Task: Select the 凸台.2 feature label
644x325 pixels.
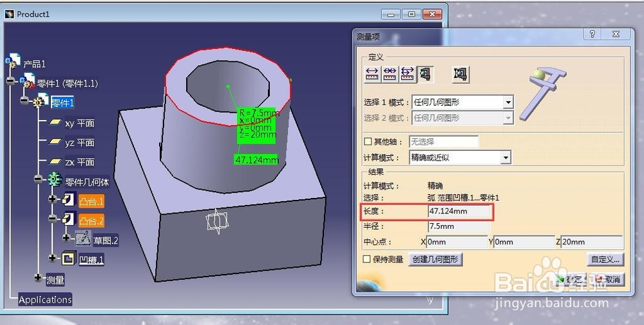Action: tap(91, 221)
